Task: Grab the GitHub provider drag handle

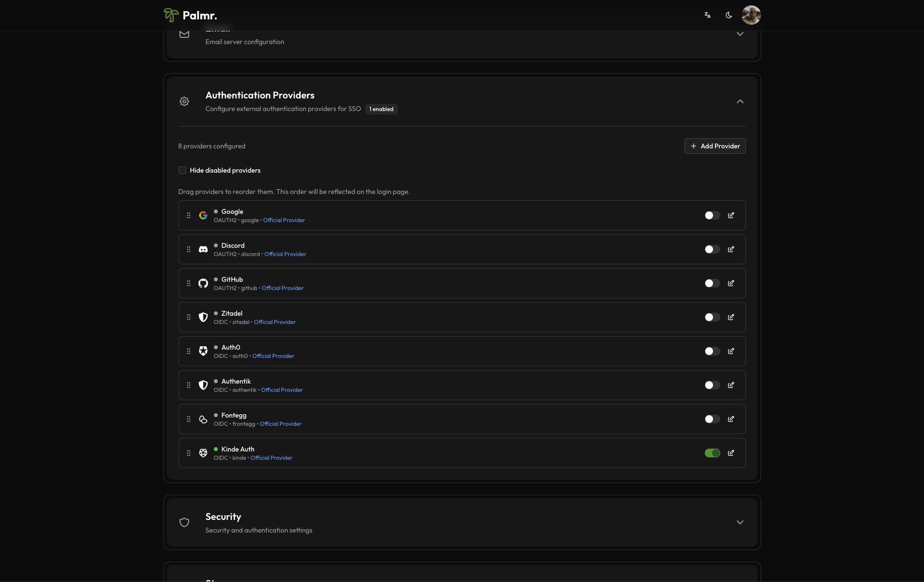Action: coord(189,283)
